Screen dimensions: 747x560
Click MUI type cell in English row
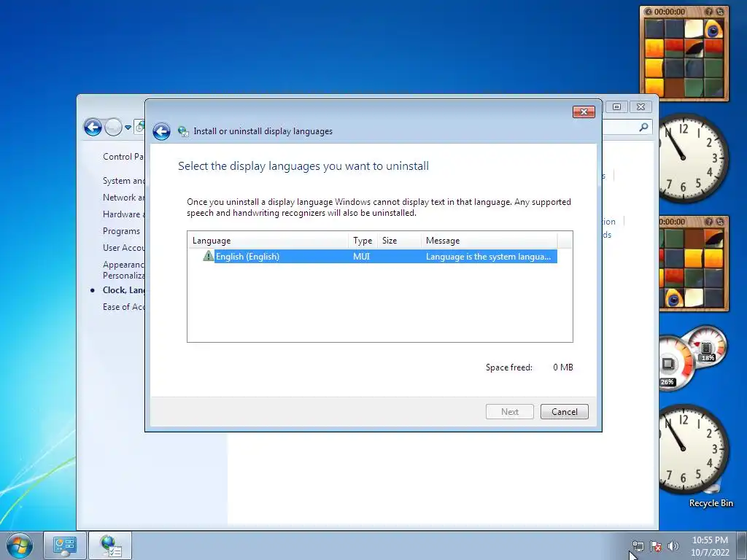(361, 256)
